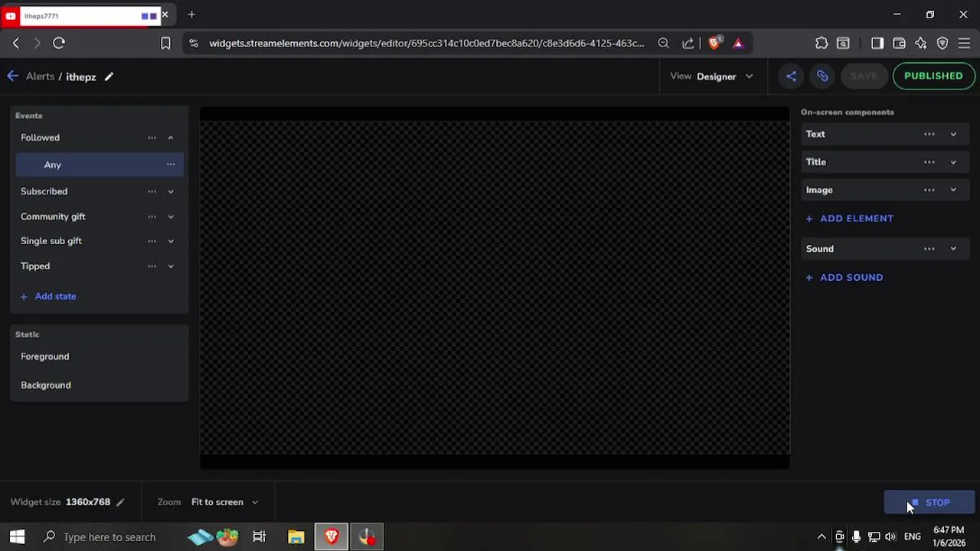
Task: Click the PUBLISHED button
Action: pyautogui.click(x=933, y=76)
